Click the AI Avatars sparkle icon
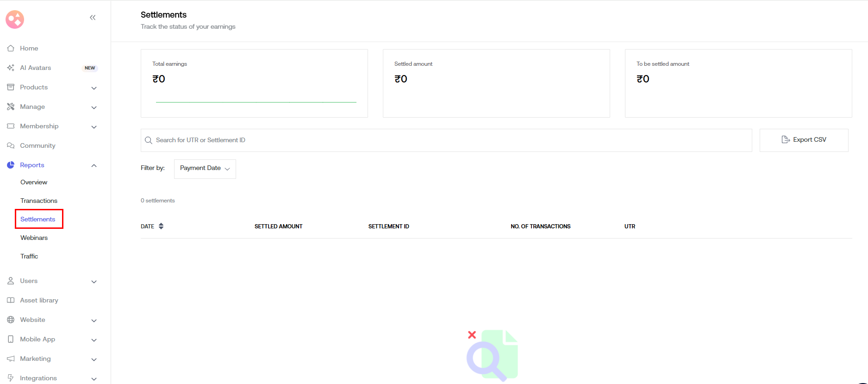The image size is (868, 384). (x=11, y=68)
